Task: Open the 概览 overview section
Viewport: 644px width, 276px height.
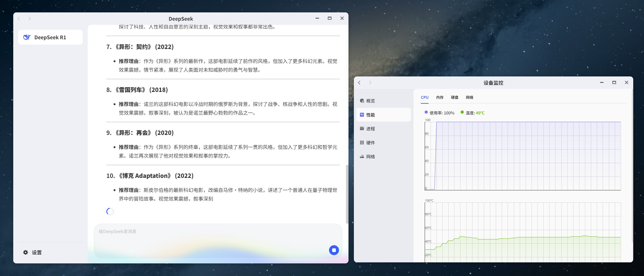Action: tap(370, 101)
